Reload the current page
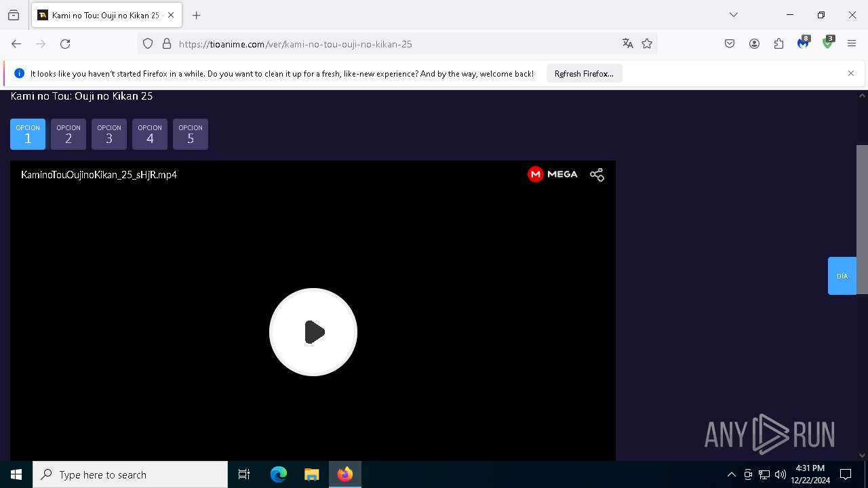This screenshot has height=488, width=868. (x=65, y=44)
